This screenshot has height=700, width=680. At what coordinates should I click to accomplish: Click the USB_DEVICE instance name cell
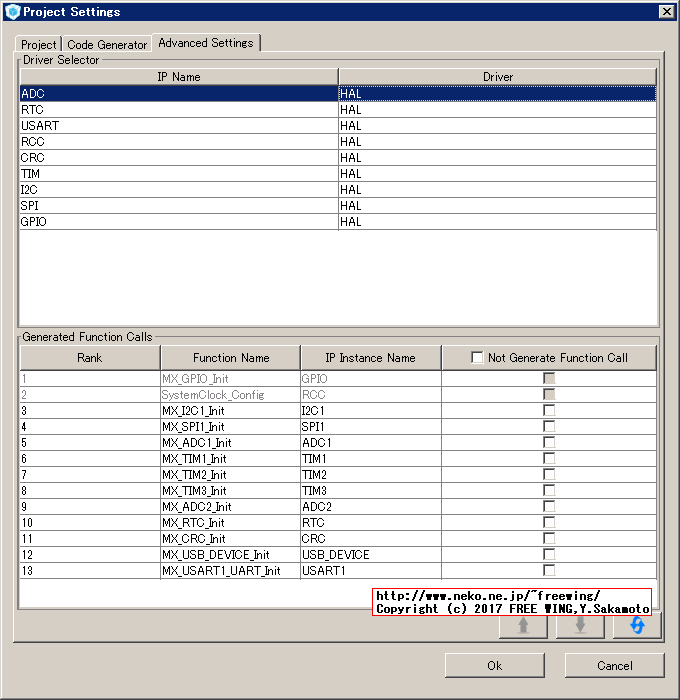371,554
